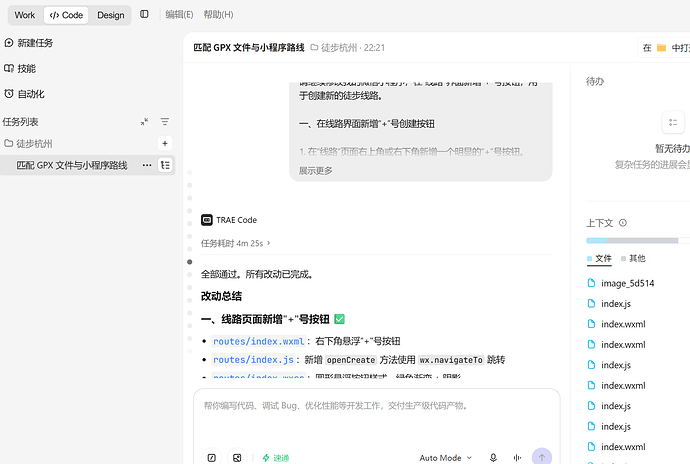Click the 待办 panel heading
The image size is (690, 464).
[x=595, y=81]
